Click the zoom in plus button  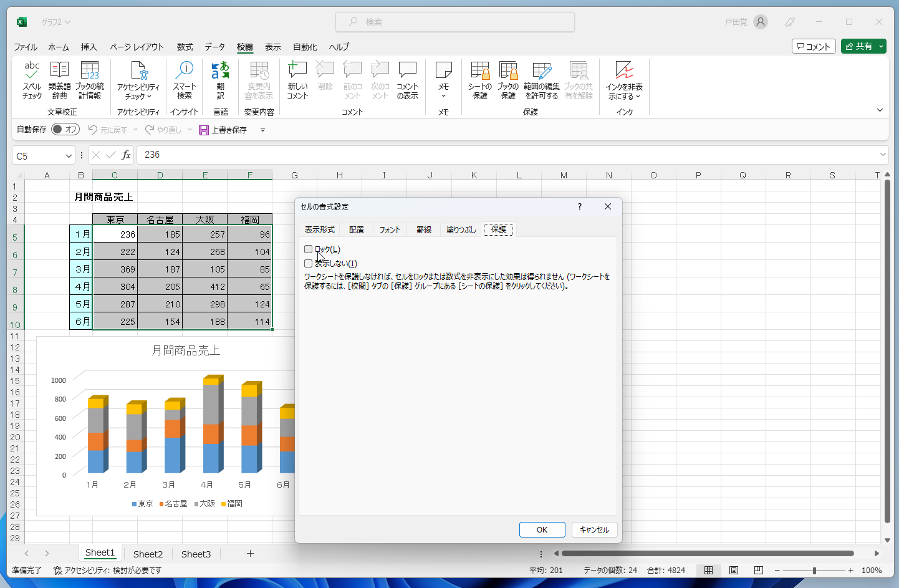(850, 570)
